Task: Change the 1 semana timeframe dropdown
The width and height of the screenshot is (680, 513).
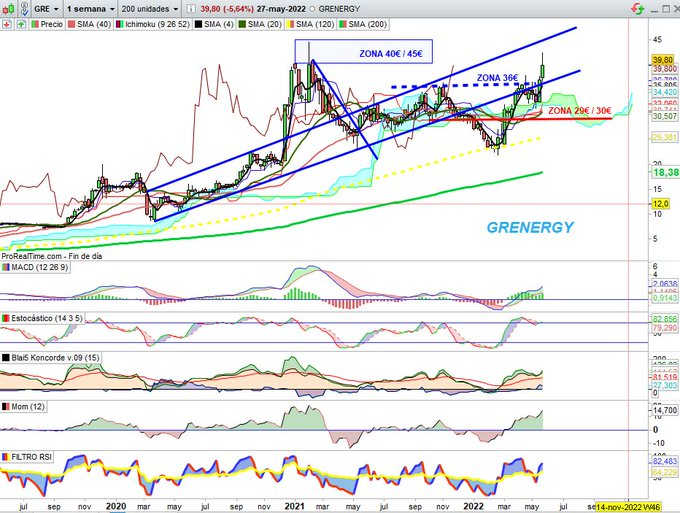Action: coord(91,9)
